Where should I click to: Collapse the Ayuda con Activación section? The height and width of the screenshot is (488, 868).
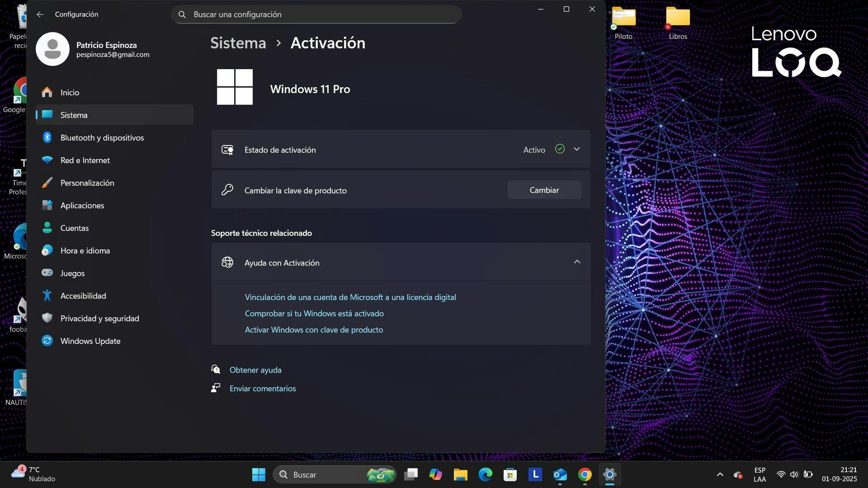coord(577,262)
